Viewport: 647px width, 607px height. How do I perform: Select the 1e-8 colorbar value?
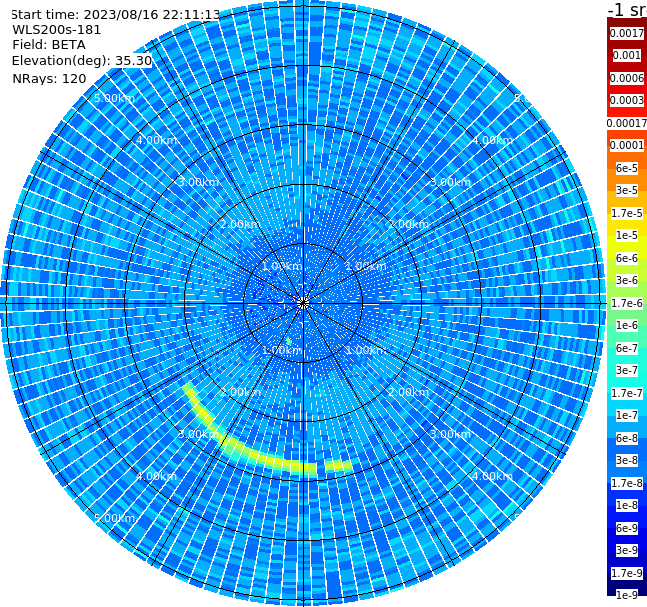pos(627,505)
